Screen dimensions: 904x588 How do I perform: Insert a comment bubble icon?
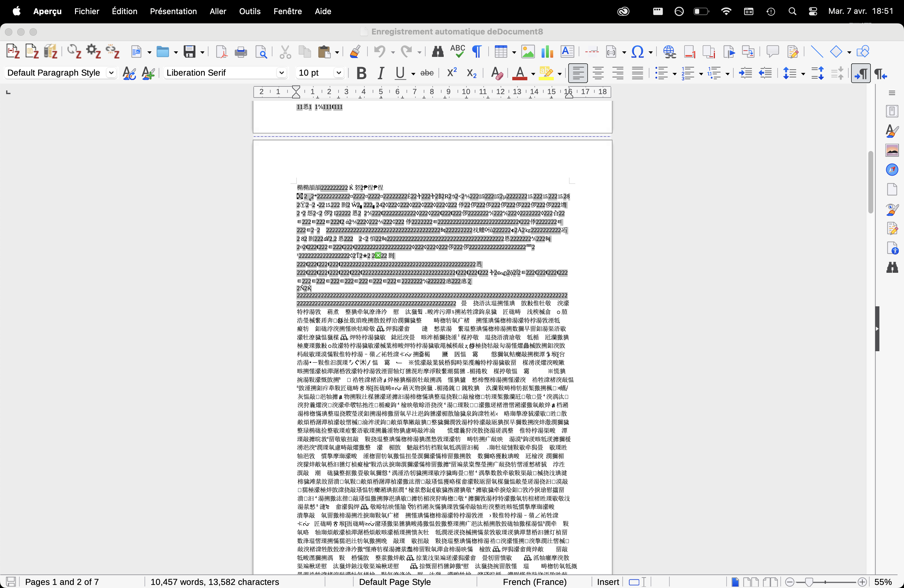click(x=773, y=51)
